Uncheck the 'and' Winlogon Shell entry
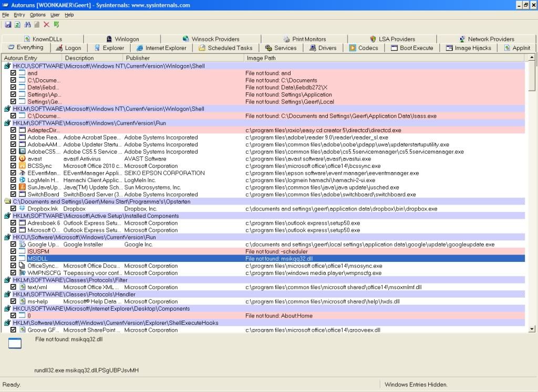This screenshot has width=538, height=392. click(x=13, y=73)
